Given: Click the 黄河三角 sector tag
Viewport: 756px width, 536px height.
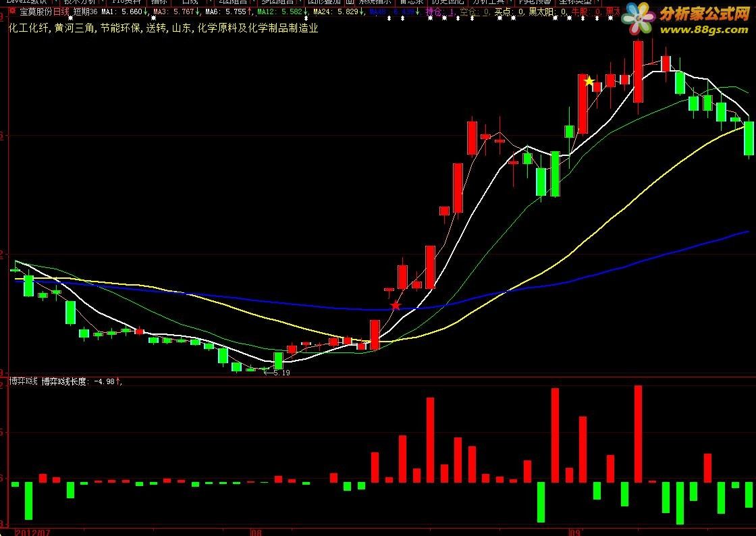Looking at the screenshot, I should (x=74, y=28).
